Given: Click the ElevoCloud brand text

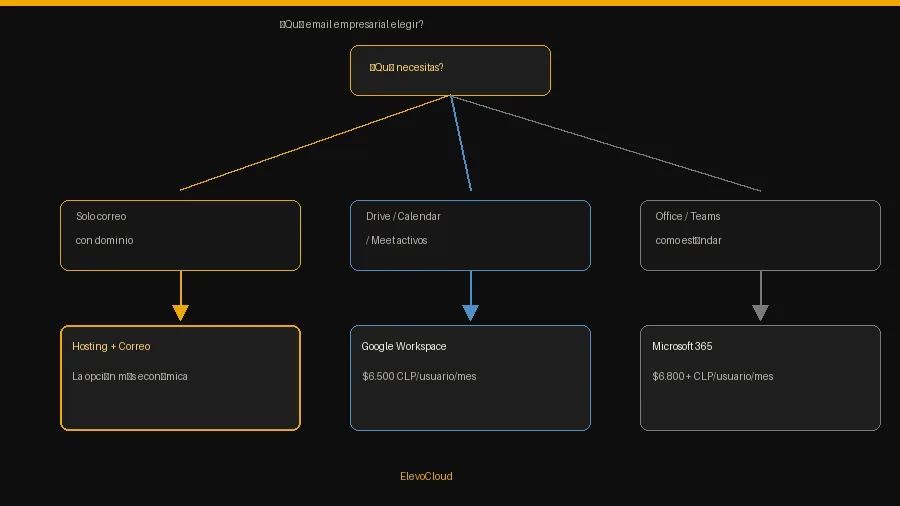Looking at the screenshot, I should 426,476.
